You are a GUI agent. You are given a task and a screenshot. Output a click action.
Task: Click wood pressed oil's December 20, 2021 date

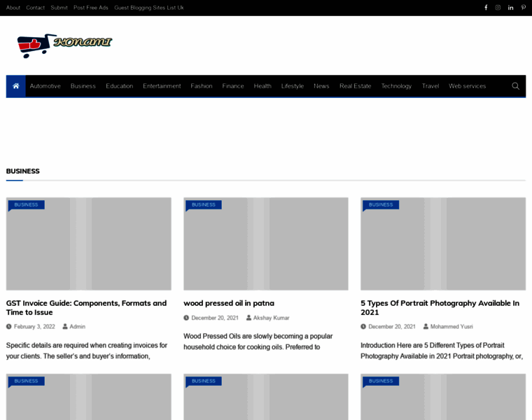215,318
